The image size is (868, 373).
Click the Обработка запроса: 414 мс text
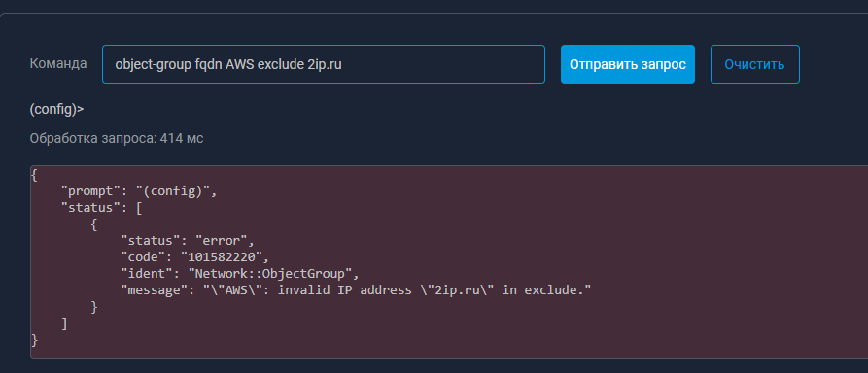pyautogui.click(x=117, y=138)
